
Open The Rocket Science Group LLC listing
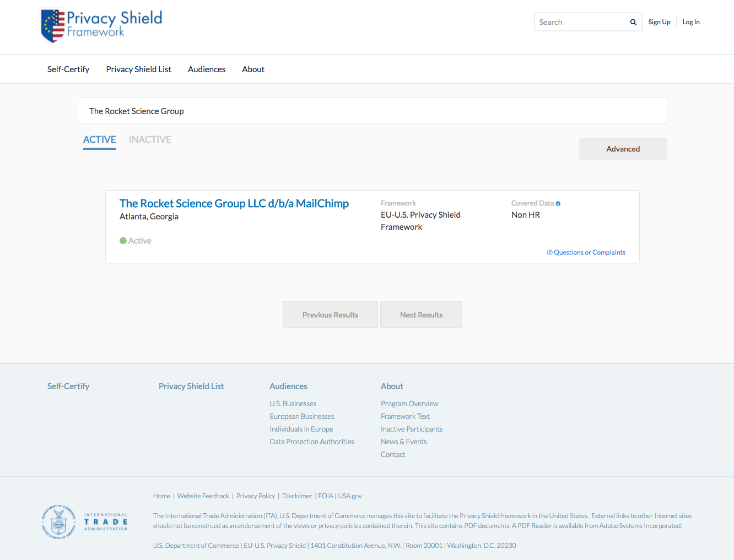[x=234, y=203]
